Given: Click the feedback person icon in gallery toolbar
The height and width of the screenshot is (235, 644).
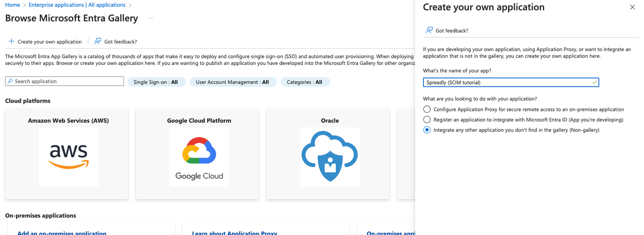Looking at the screenshot, I should click(98, 41).
